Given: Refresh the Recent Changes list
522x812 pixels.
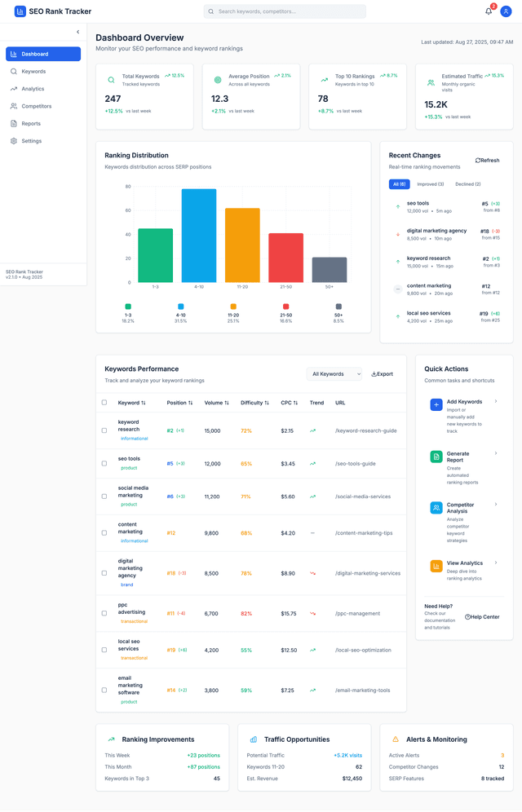Looking at the screenshot, I should [x=488, y=161].
